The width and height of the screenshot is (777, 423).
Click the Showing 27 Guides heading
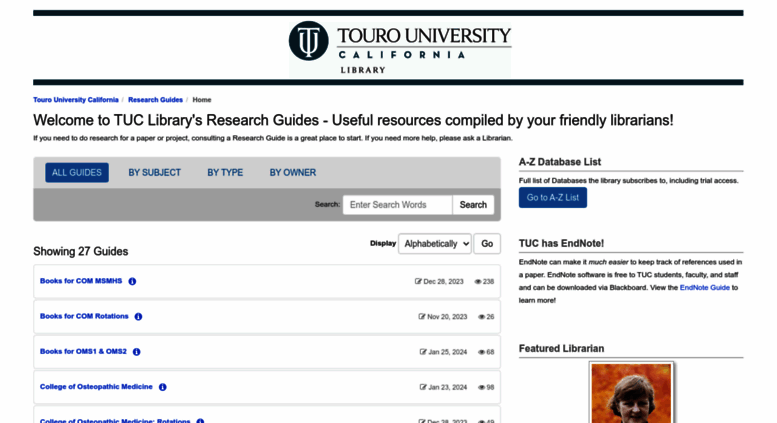[x=81, y=251]
